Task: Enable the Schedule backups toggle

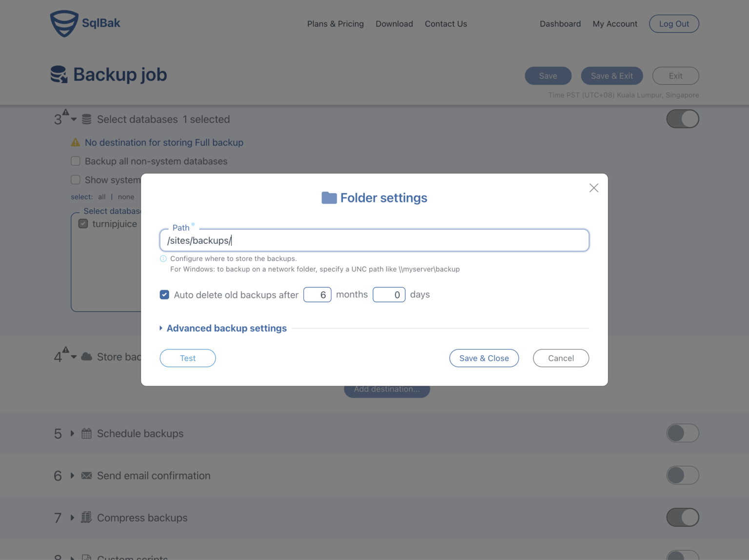Action: pos(683,433)
